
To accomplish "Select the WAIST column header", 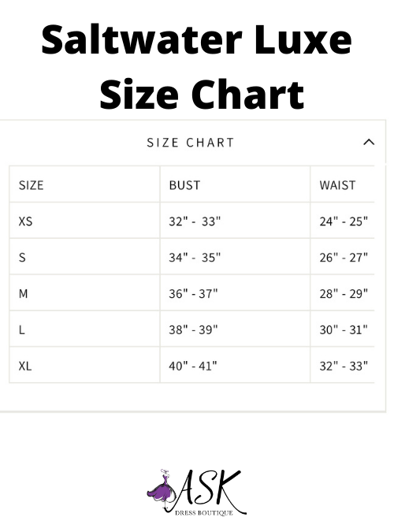I will click(337, 185).
